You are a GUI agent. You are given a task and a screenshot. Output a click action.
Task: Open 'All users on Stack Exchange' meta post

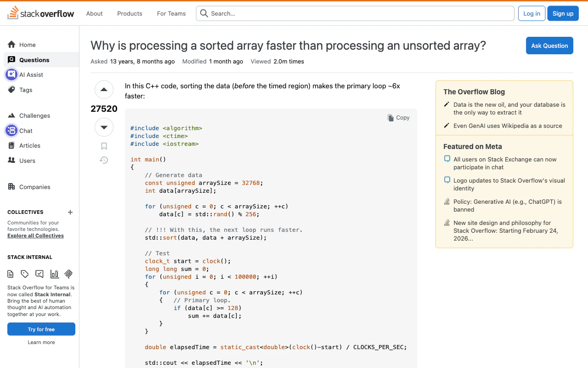click(505, 163)
